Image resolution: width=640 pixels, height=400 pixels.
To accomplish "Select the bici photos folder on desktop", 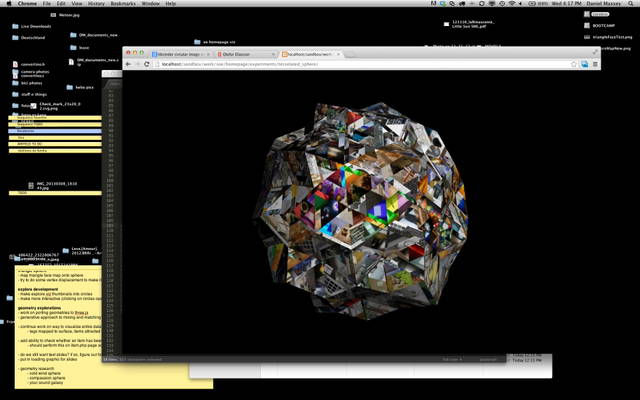I will 27,83.
